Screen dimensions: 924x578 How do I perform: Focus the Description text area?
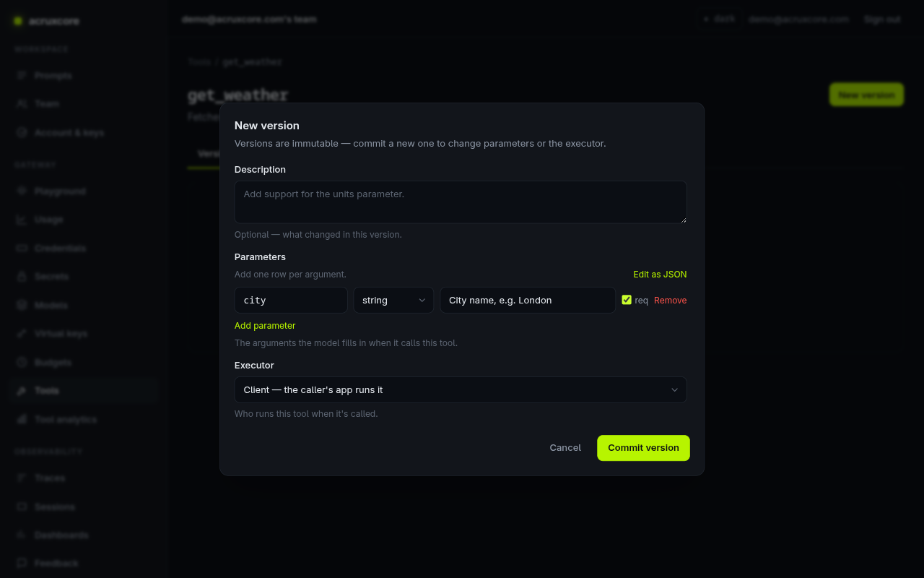click(461, 202)
